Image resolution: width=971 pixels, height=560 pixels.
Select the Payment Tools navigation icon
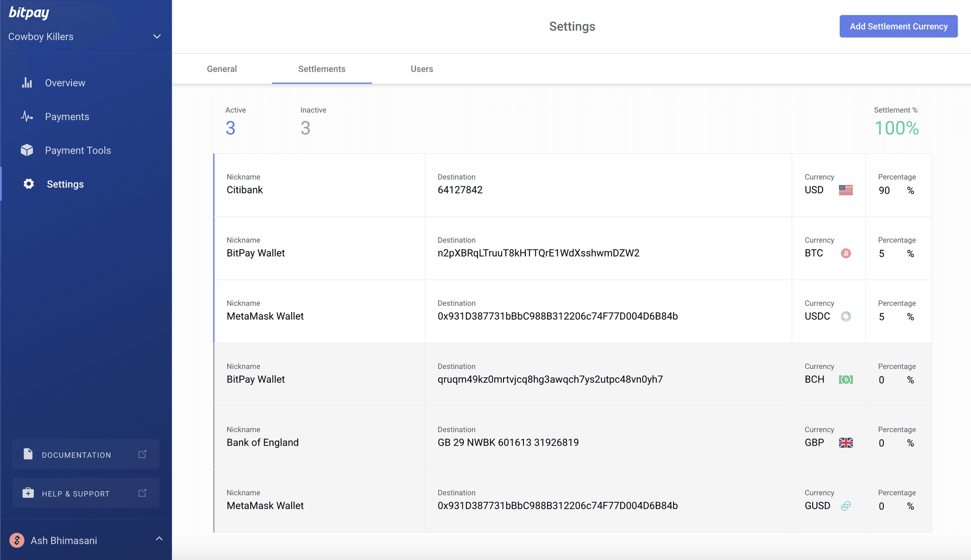(x=27, y=150)
